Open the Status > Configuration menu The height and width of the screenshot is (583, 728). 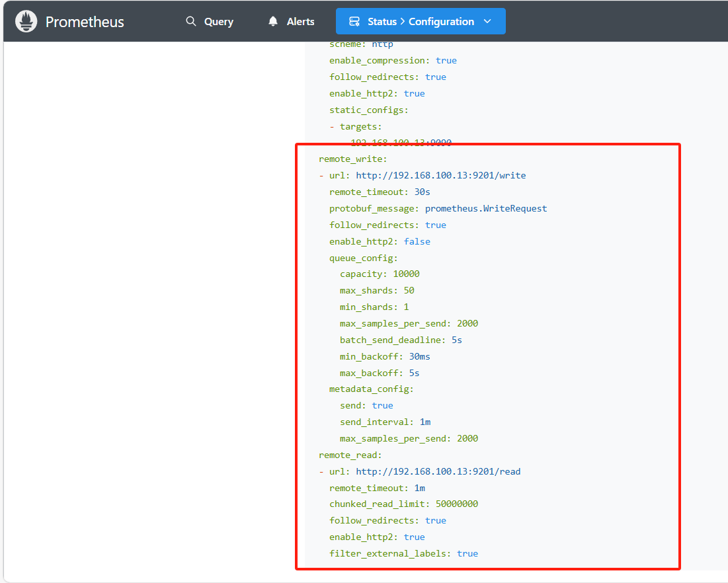point(421,21)
